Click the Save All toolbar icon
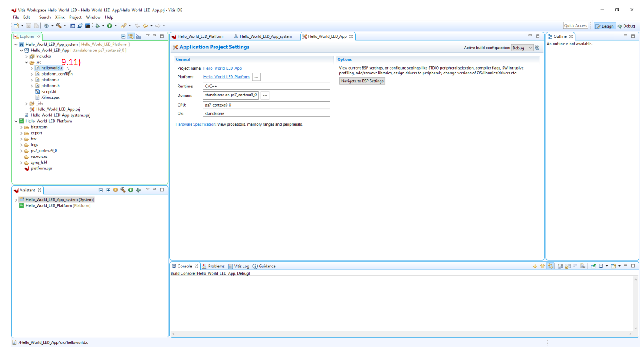 36,26
